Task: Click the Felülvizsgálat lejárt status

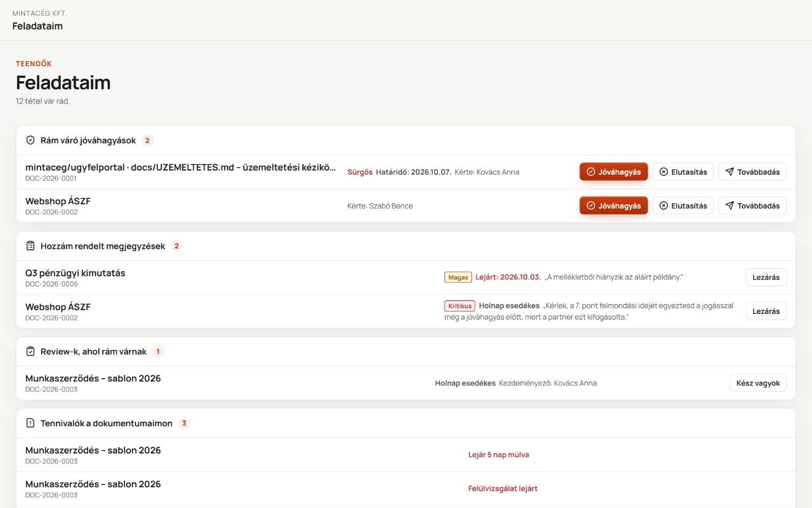Action: pos(502,489)
